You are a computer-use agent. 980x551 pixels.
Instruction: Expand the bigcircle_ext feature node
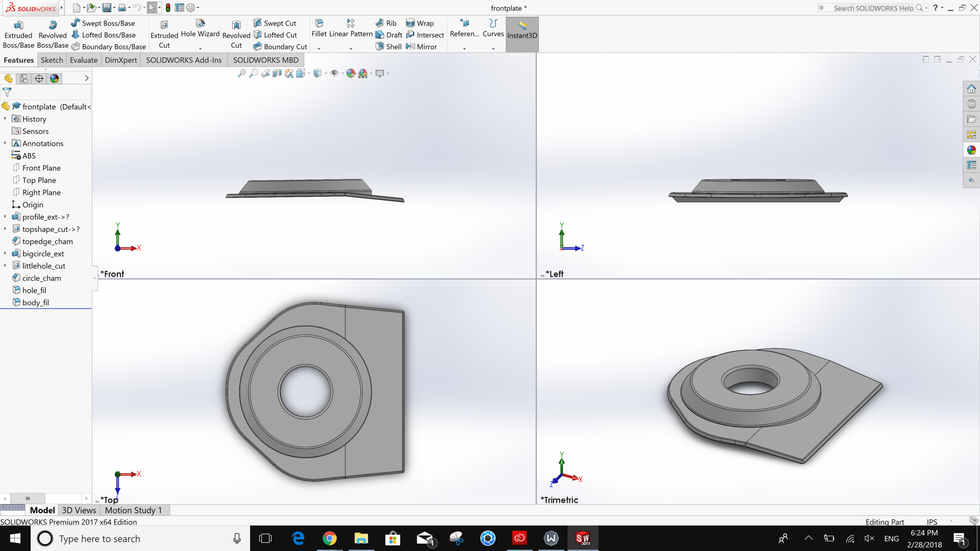(5, 254)
